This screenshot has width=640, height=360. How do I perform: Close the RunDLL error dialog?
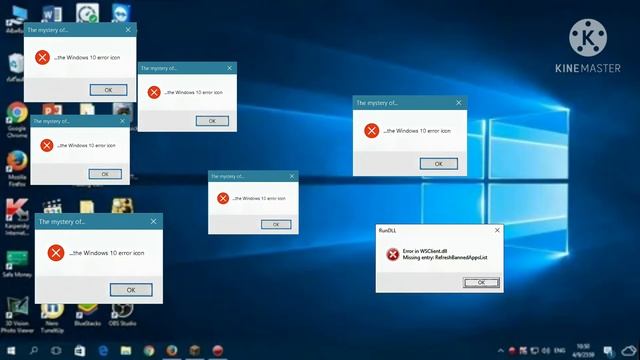tap(497, 230)
